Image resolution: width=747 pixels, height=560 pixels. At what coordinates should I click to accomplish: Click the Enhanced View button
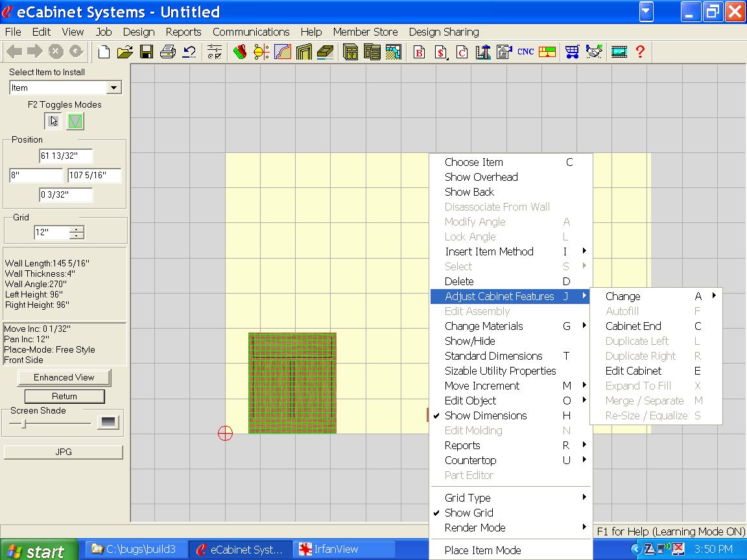[64, 378]
